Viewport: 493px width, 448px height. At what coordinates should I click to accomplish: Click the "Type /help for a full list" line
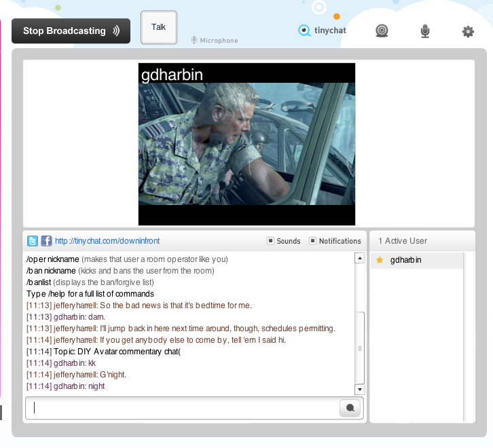90,294
